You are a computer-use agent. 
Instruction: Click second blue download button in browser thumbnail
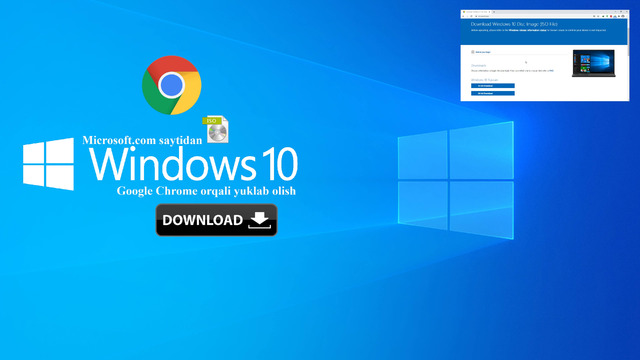pos(493,93)
